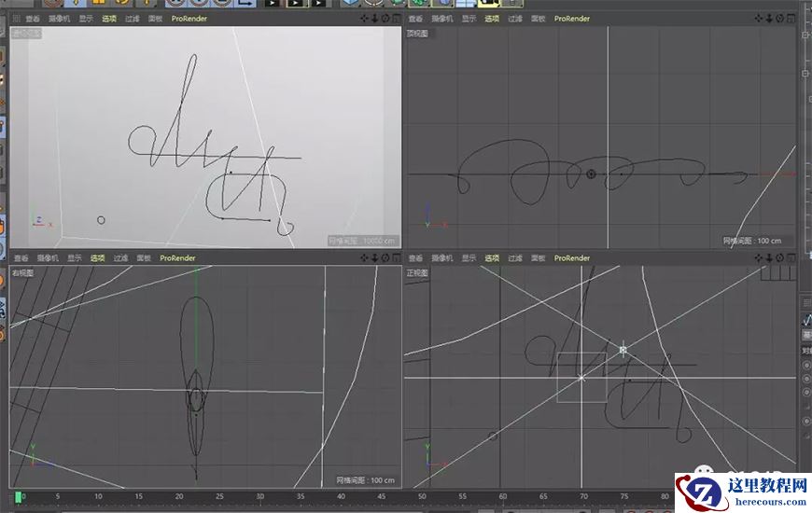Select the target marker on 顶视图 center axis
This screenshot has width=812, height=513.
[x=591, y=174]
